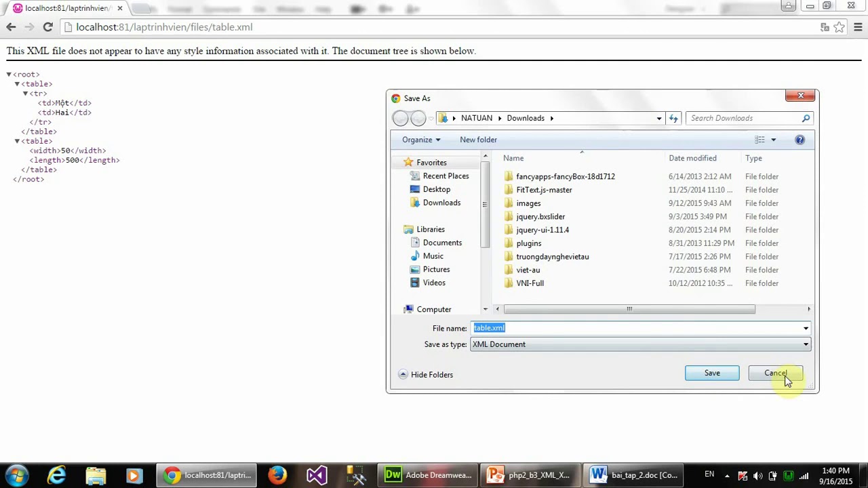Open Windows Explorer from the taskbar
The image size is (868, 488).
(x=96, y=475)
